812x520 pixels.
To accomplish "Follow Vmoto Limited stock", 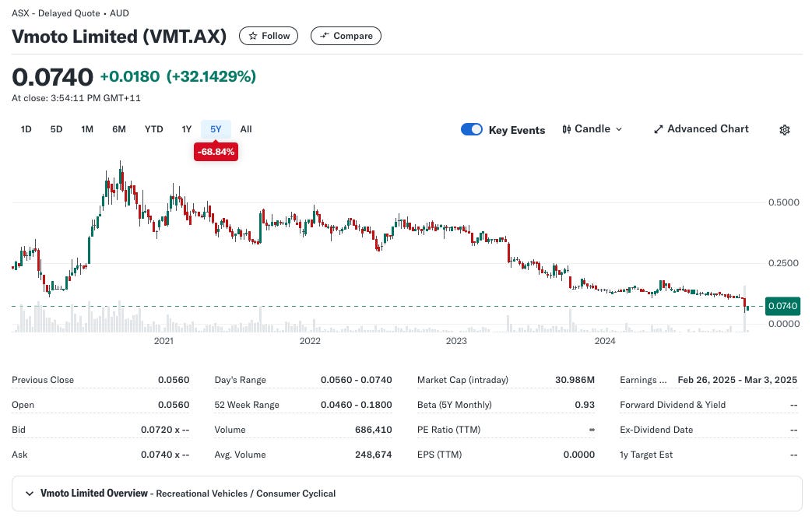I will tap(269, 36).
